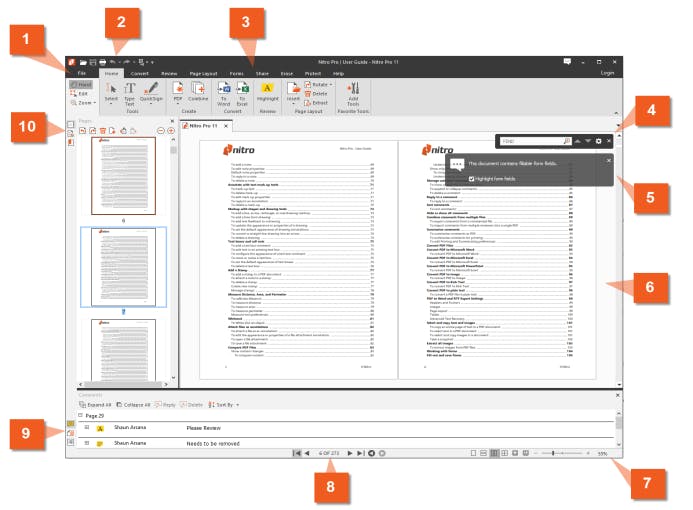The height and width of the screenshot is (510, 693).
Task: Convert PDF To Word icon
Action: (224, 93)
